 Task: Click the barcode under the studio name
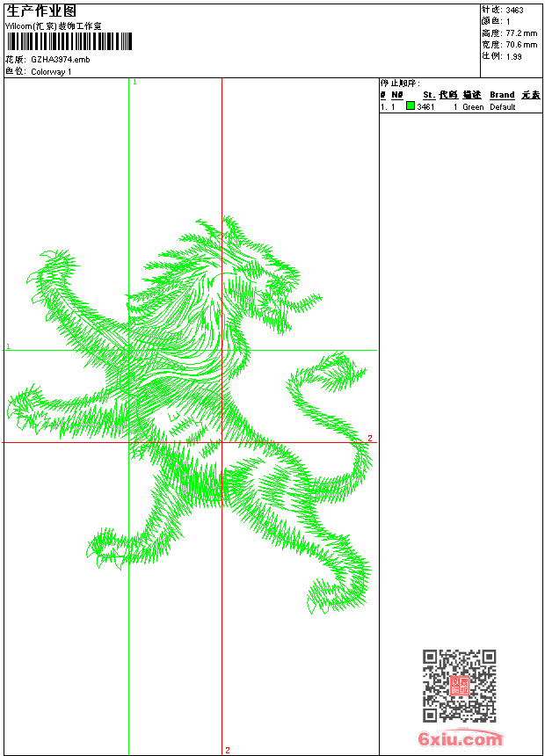69,41
